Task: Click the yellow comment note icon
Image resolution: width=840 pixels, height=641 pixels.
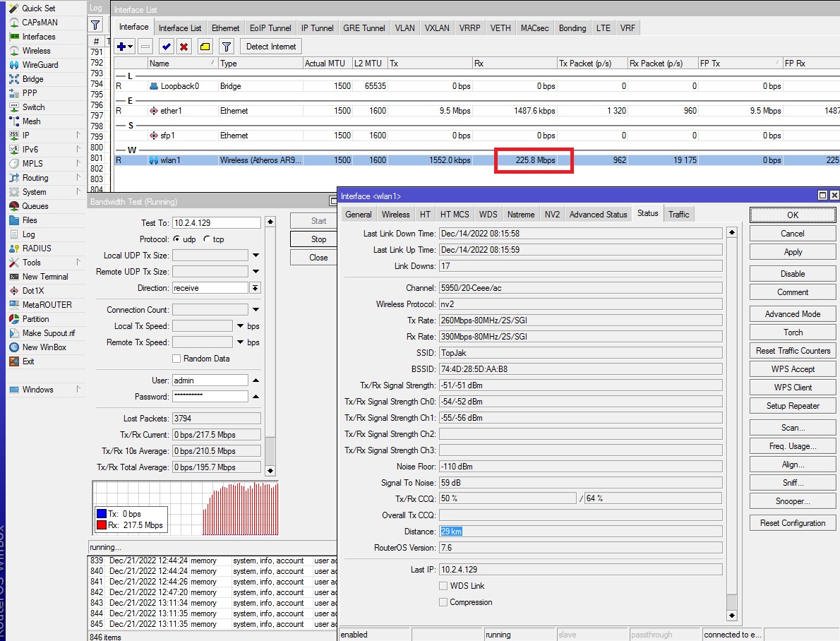Action: pyautogui.click(x=205, y=47)
